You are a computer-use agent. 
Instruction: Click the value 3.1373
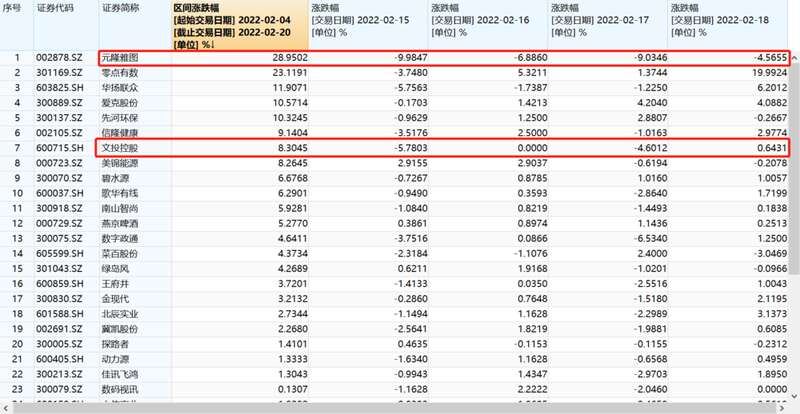click(772, 314)
